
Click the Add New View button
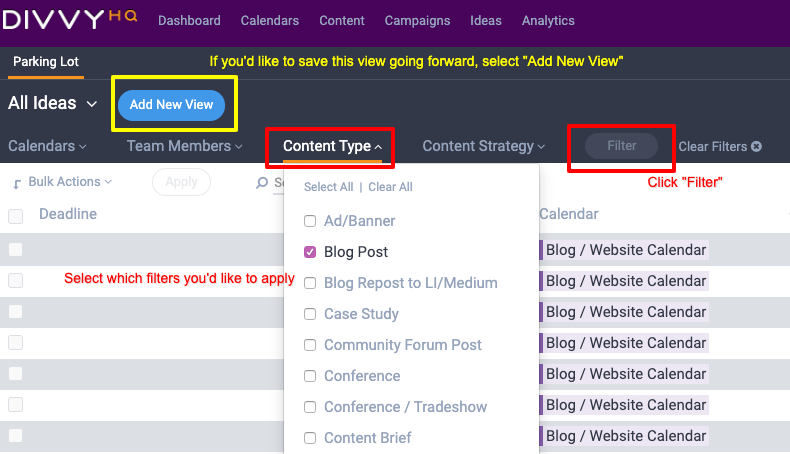(x=171, y=105)
